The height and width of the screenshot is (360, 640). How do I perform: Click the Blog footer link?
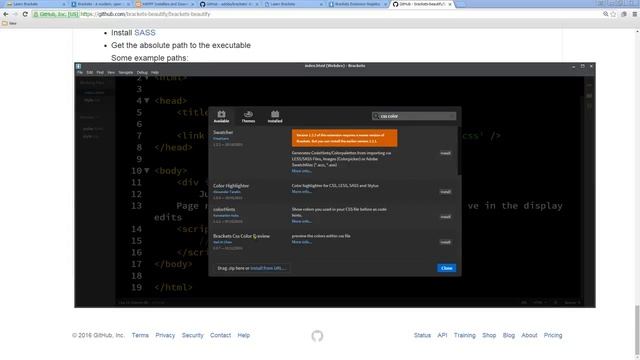pyautogui.click(x=509, y=335)
